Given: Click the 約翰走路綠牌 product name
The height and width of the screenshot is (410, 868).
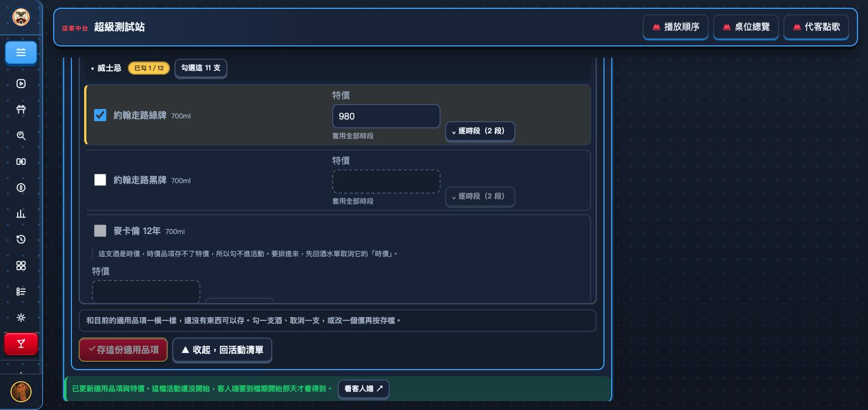Looking at the screenshot, I should click(x=140, y=115).
